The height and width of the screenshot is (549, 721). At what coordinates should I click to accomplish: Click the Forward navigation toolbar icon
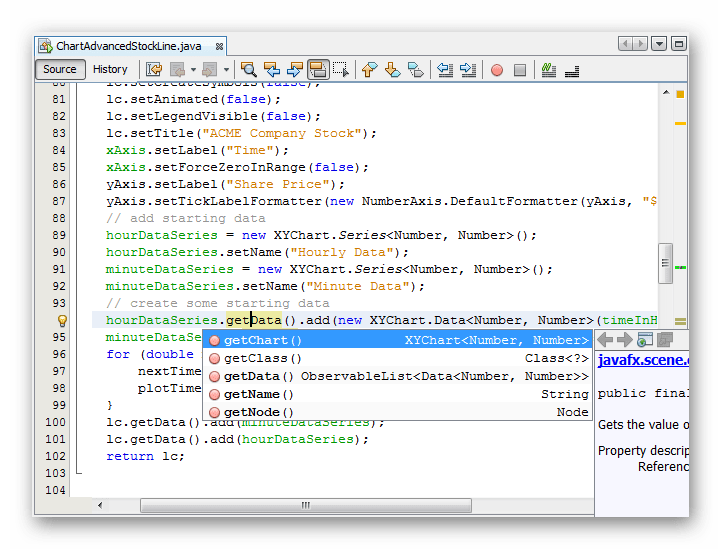tap(210, 70)
